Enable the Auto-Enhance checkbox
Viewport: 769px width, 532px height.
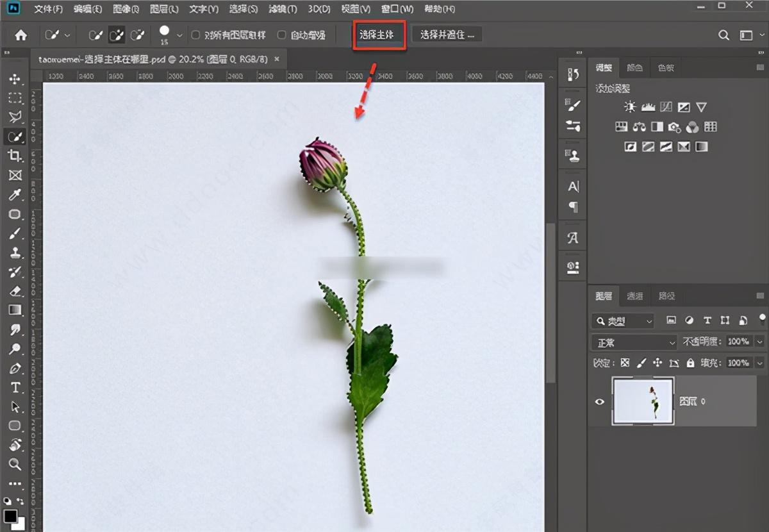click(281, 35)
